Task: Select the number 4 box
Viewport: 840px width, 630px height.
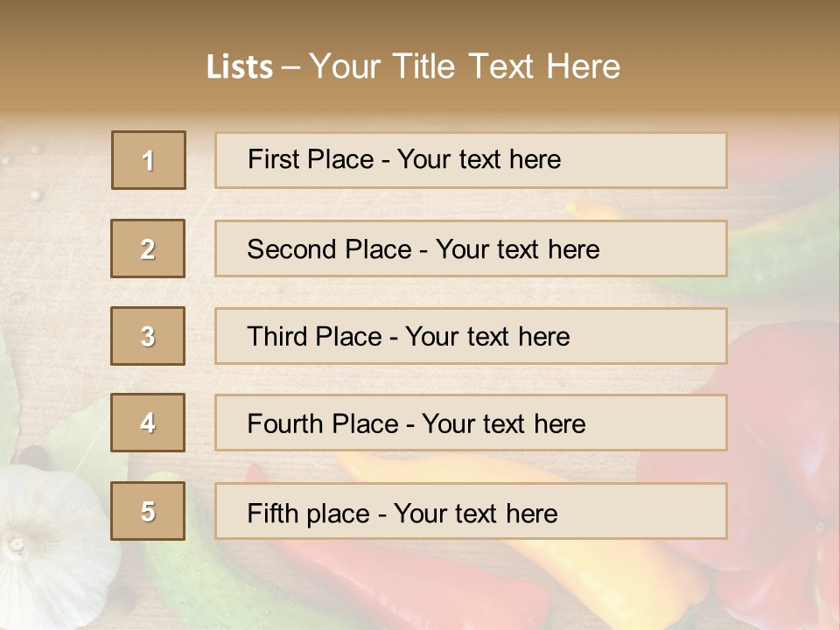Action: coord(148,423)
